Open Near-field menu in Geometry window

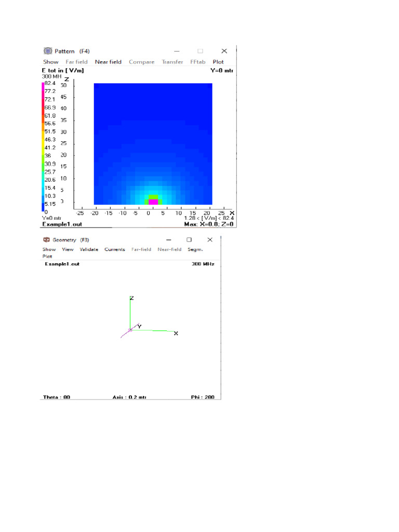point(169,249)
